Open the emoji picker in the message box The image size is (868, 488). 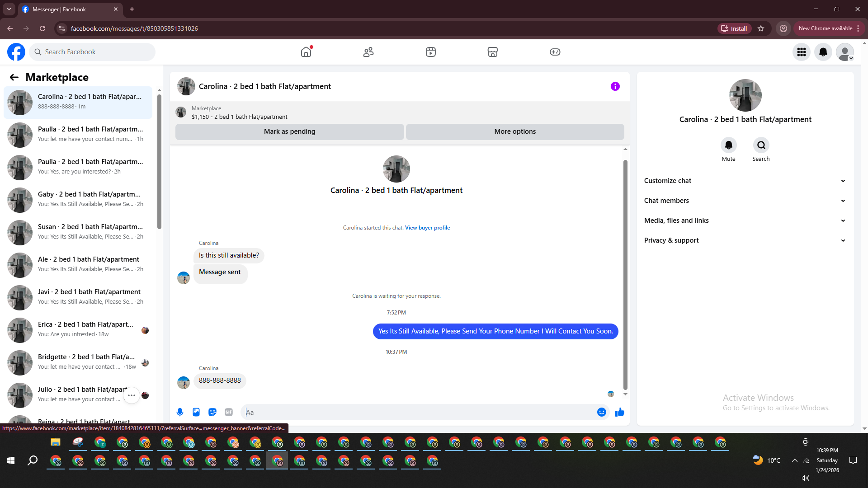click(x=601, y=412)
